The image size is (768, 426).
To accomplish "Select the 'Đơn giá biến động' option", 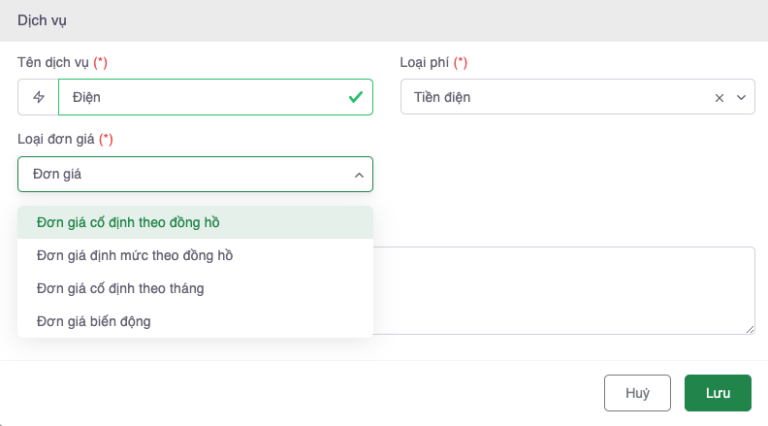I will pos(93,321).
